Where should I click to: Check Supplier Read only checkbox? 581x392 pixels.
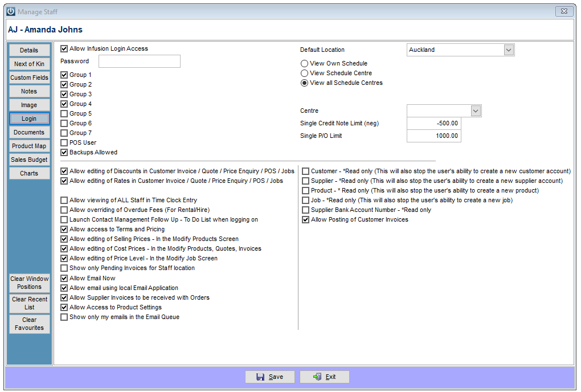306,181
